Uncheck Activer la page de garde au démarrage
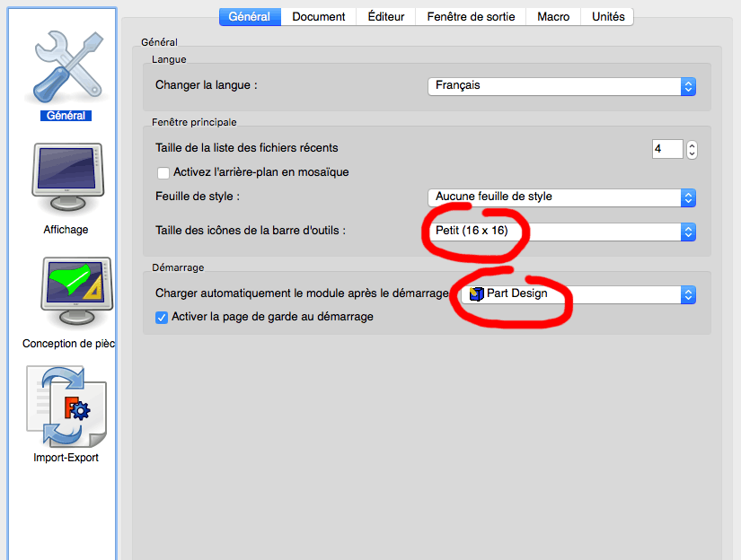 coord(163,317)
